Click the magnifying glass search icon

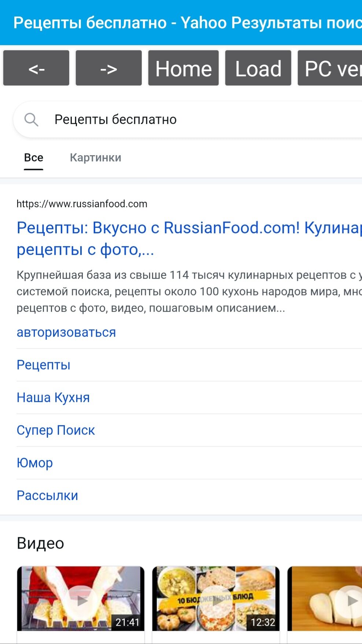pos(31,120)
